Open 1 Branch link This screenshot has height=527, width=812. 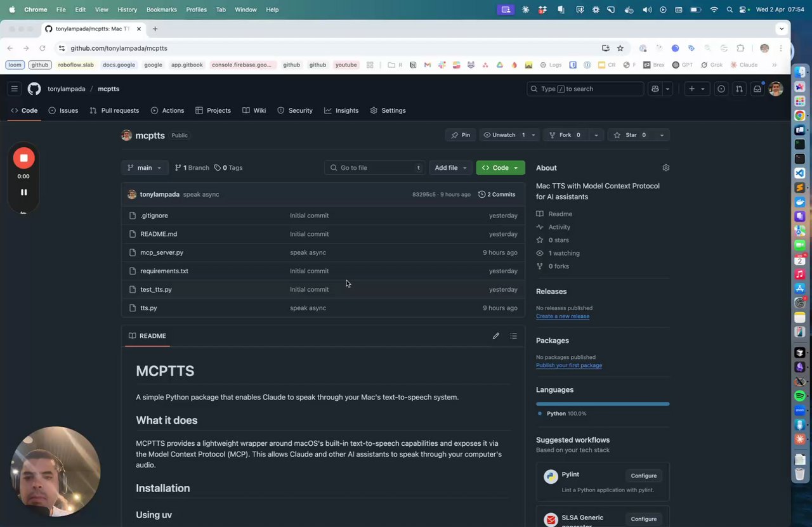point(192,168)
